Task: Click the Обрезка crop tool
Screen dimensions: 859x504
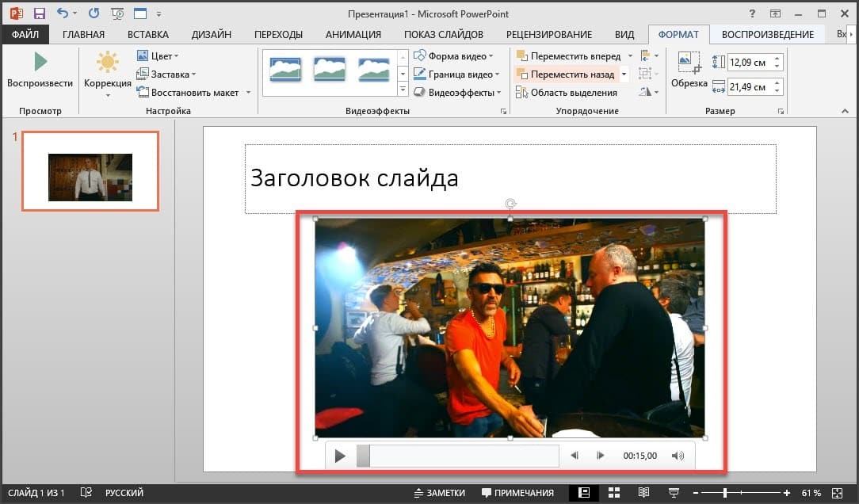Action: point(689,70)
